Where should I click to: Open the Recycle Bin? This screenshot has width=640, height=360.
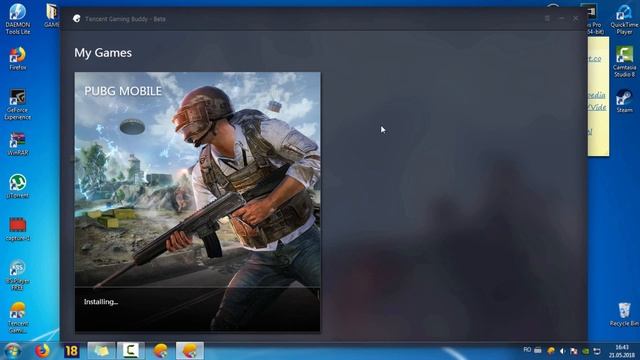(624, 314)
